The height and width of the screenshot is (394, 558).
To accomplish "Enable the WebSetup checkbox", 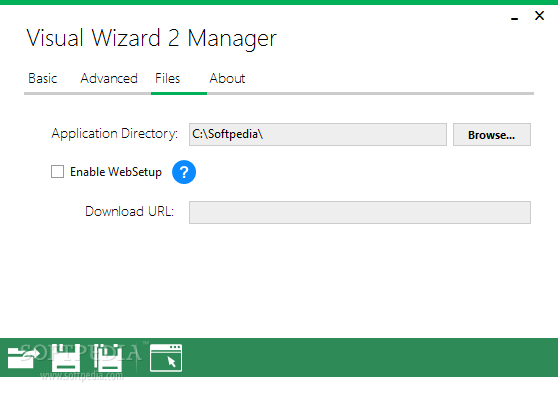I will (x=57, y=172).
